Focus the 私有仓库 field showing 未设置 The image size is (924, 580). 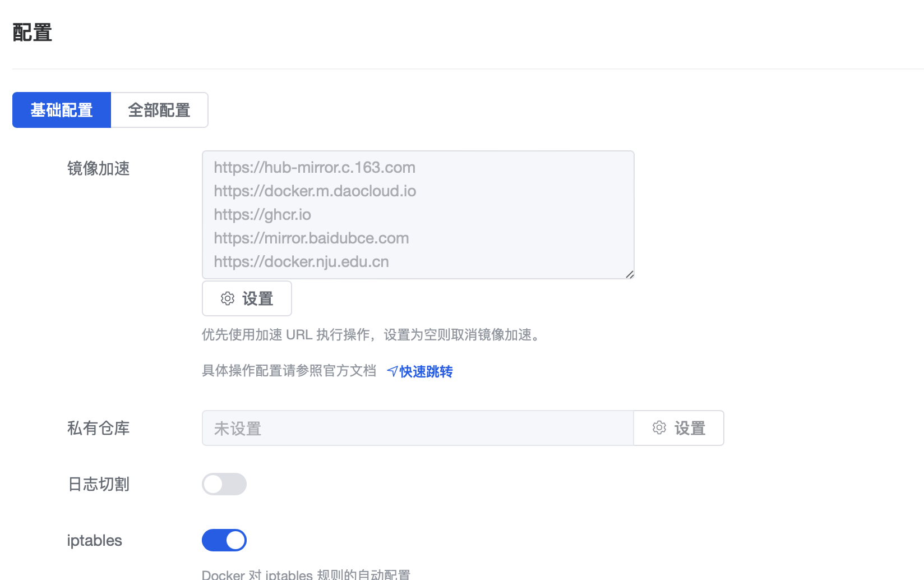pos(417,428)
